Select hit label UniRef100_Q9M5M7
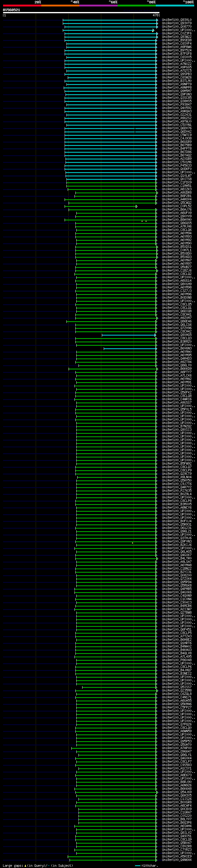 point(177,91)
